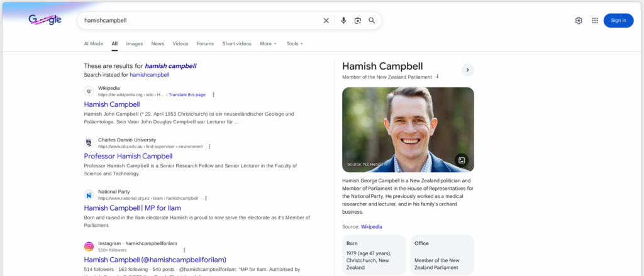
Task: Search instead for hamishcampbell
Action: [x=149, y=75]
